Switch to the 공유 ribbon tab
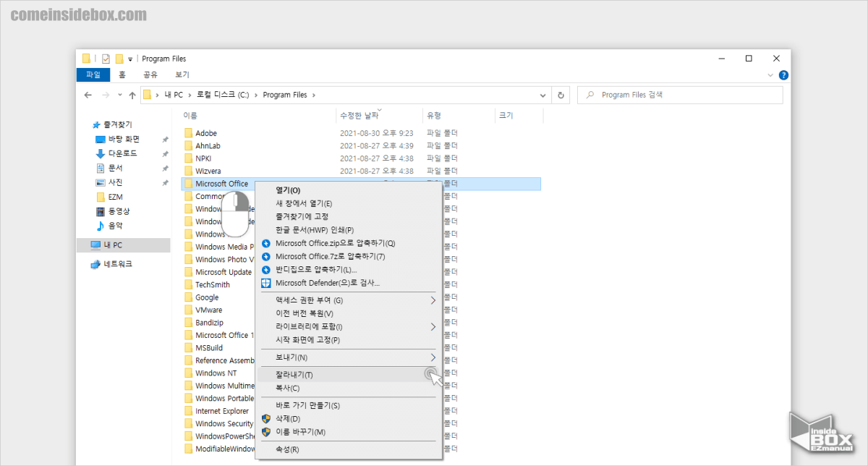 coord(150,75)
